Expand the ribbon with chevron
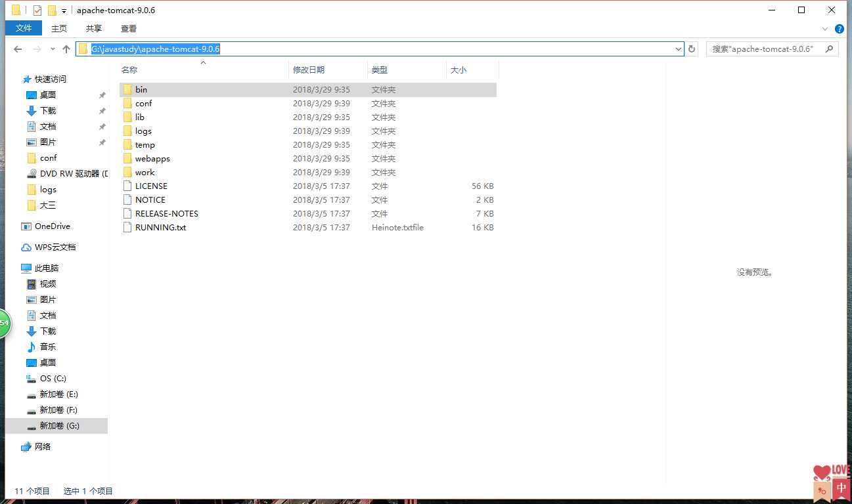852x504 pixels. (826, 29)
